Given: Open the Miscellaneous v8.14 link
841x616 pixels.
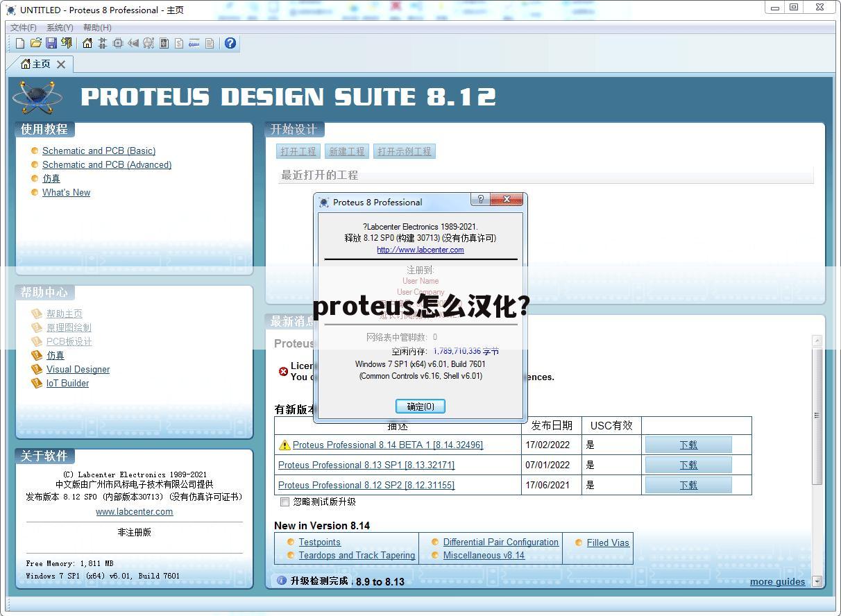Looking at the screenshot, I should [x=484, y=555].
